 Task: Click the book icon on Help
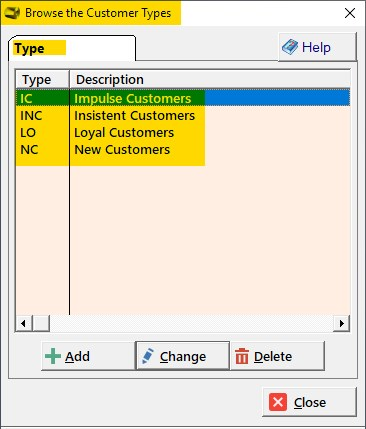click(x=289, y=47)
